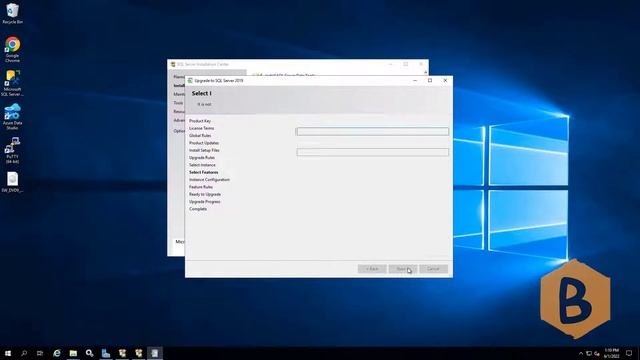Minimize the Upgrade to SQL Server 2019 dialog

[415, 80]
